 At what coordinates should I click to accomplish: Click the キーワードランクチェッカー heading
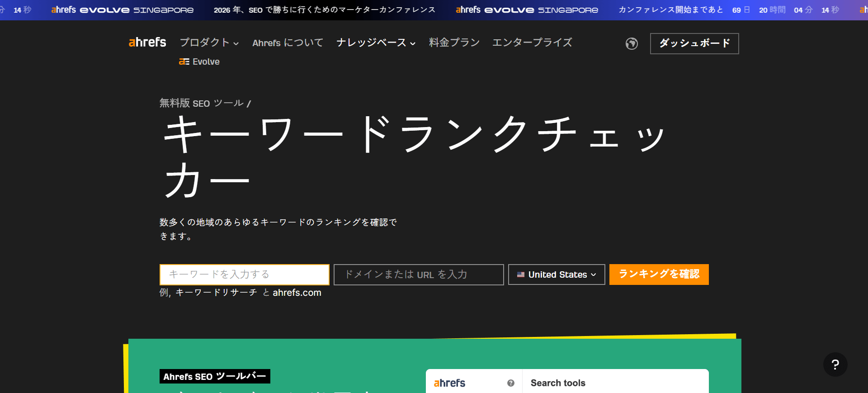point(414,156)
